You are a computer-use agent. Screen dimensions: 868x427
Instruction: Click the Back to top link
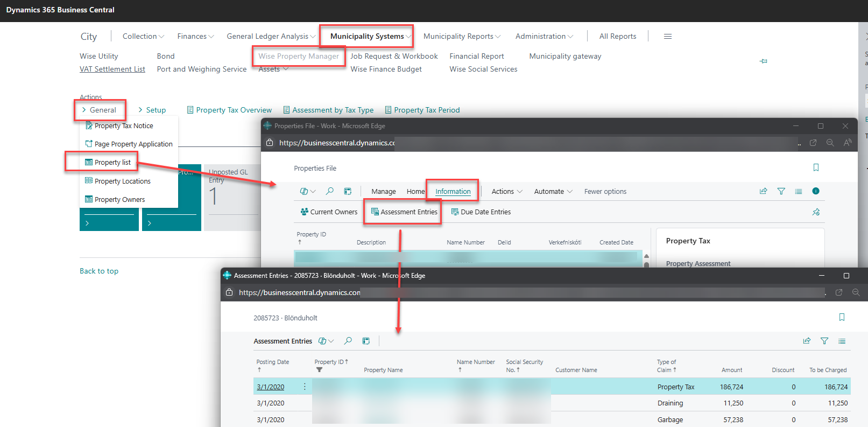click(x=99, y=271)
